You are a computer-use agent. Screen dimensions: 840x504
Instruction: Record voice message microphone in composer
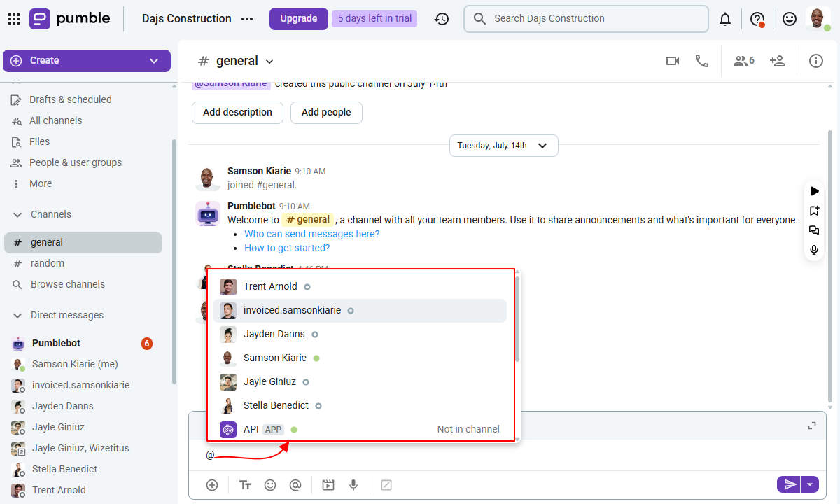point(354,485)
